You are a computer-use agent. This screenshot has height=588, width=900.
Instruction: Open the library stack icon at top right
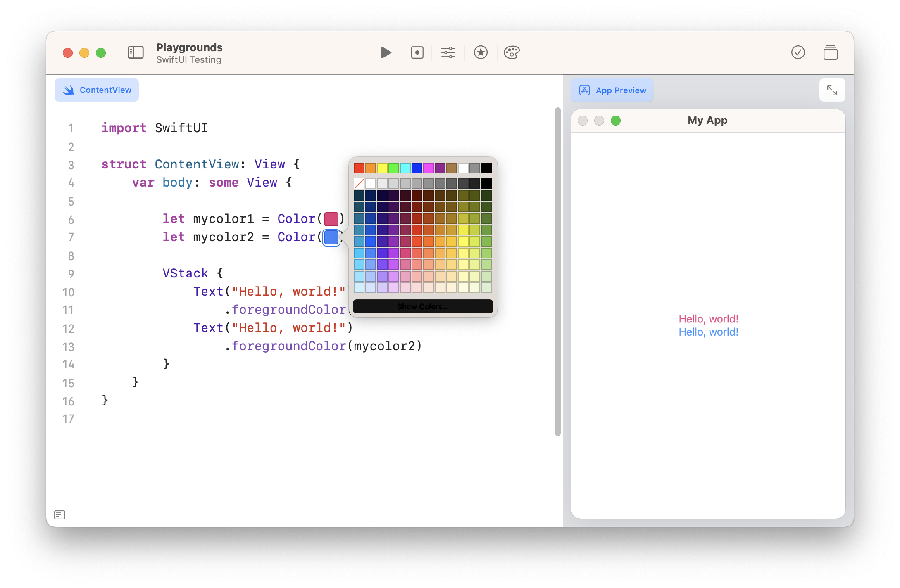coord(830,52)
